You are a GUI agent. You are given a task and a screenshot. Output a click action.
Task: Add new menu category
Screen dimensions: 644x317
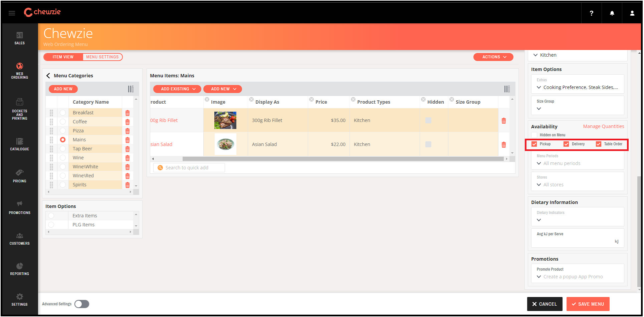click(63, 89)
